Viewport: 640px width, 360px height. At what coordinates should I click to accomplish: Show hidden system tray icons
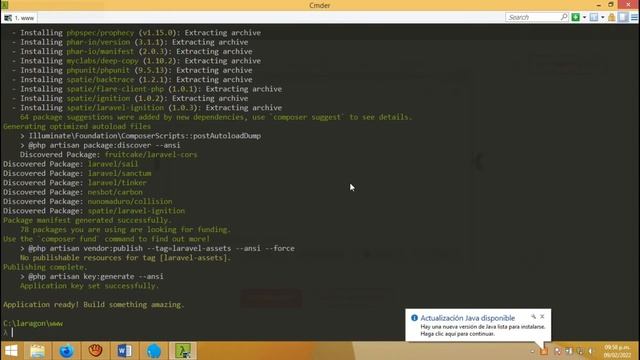(x=532, y=351)
